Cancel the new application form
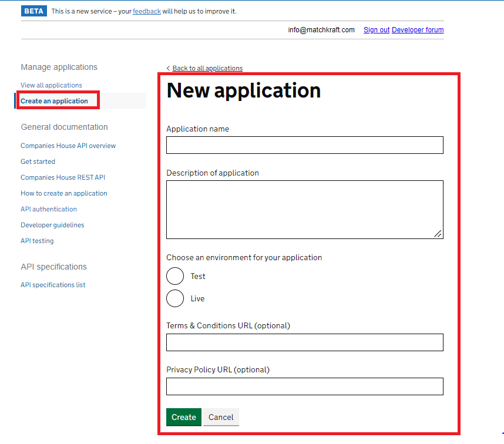Image resolution: width=504 pixels, height=444 pixels. [221, 417]
